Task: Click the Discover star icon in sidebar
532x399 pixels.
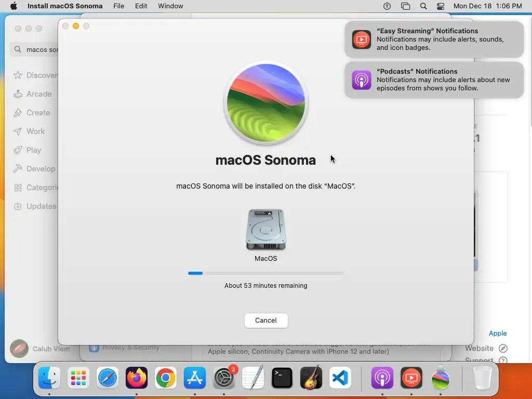Action: 18,75
